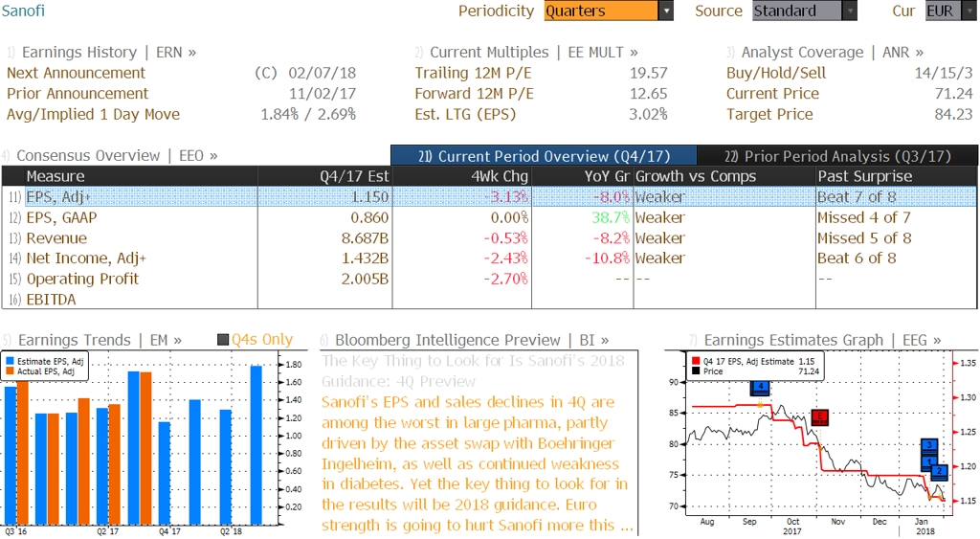Viewport: 980px width, 539px height.
Task: Select the Quarters periodicity field
Action: pyautogui.click(x=601, y=11)
